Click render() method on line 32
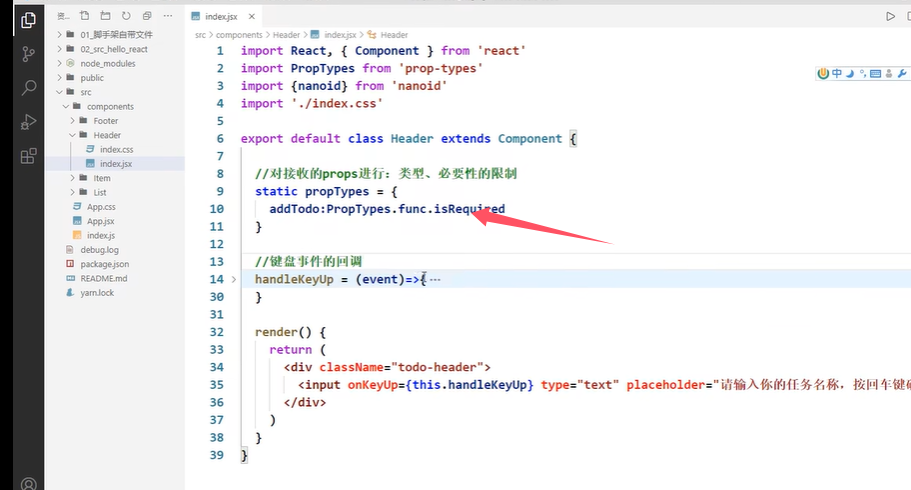 click(x=284, y=332)
